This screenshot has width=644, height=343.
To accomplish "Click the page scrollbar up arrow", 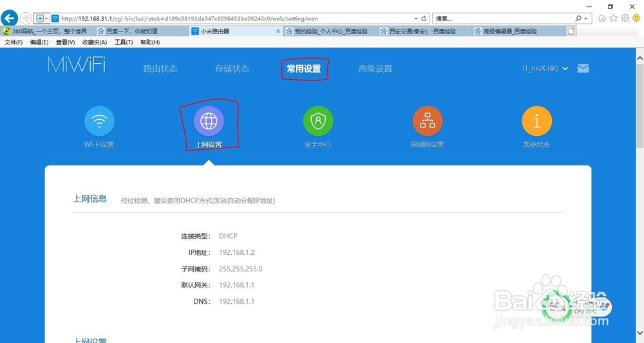I will pyautogui.click(x=639, y=59).
